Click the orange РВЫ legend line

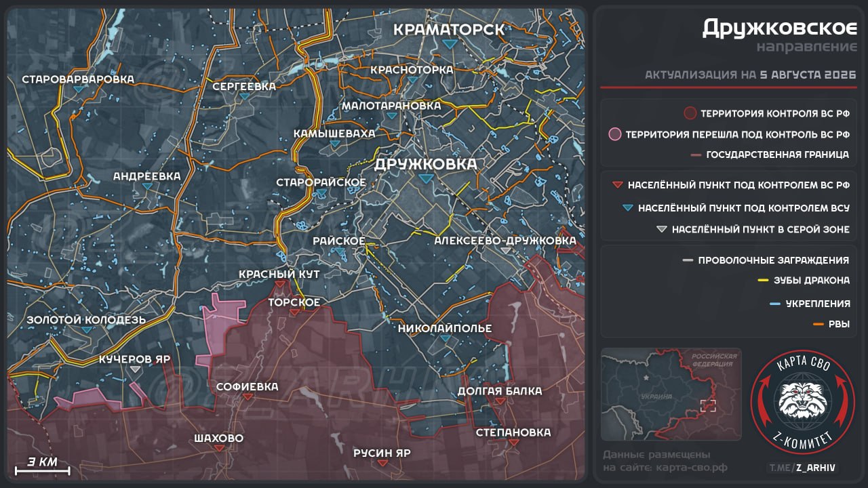coord(818,325)
